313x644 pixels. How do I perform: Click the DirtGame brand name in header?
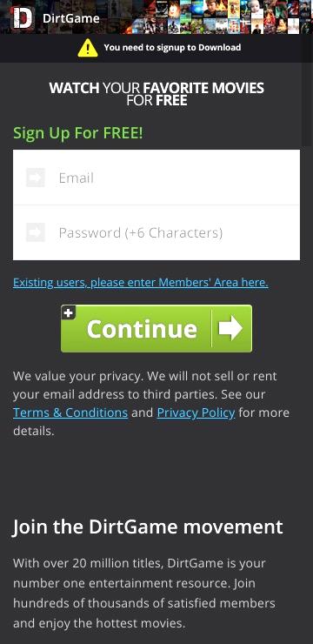[71, 18]
